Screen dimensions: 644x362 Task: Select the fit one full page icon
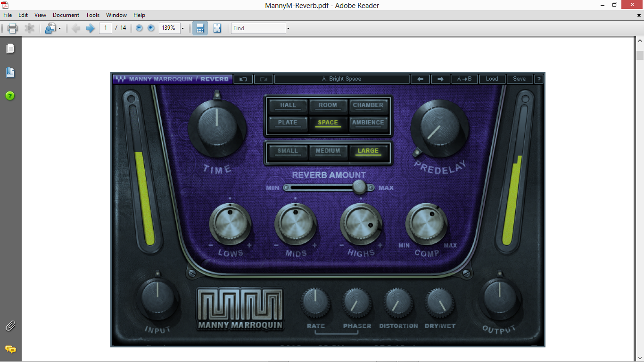point(217,28)
